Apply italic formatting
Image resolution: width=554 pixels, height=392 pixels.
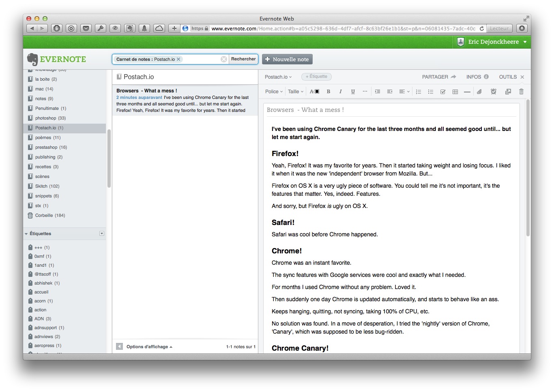point(341,92)
